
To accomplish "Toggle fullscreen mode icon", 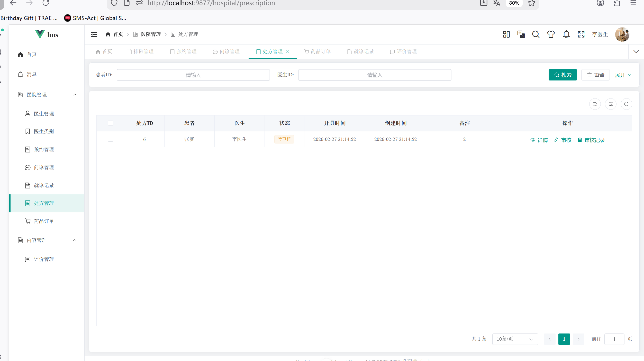I will tap(581, 34).
